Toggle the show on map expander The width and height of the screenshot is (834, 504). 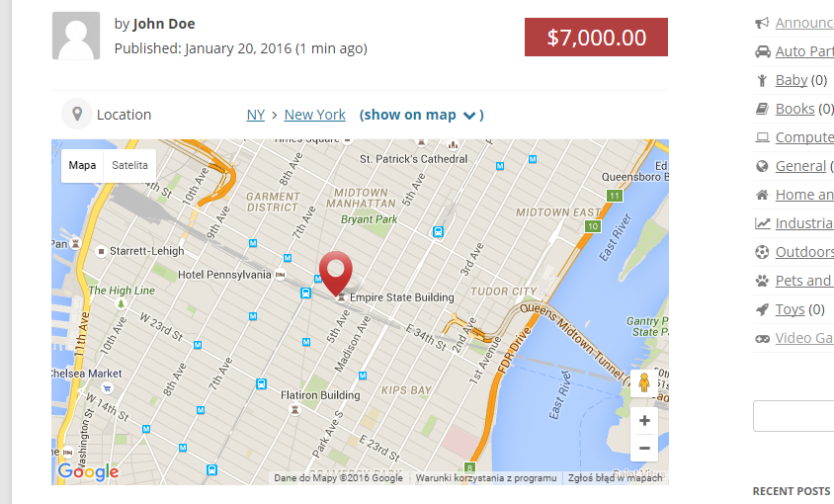pos(421,115)
